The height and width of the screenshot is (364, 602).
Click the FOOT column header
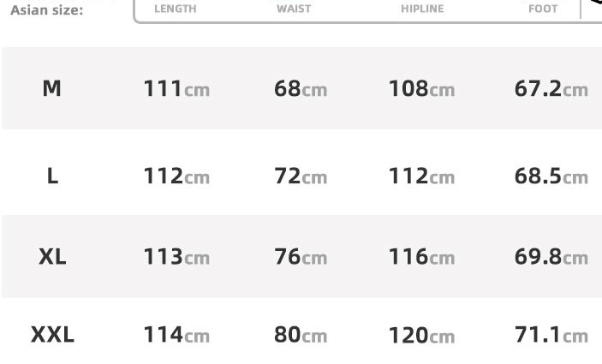pyautogui.click(x=543, y=9)
